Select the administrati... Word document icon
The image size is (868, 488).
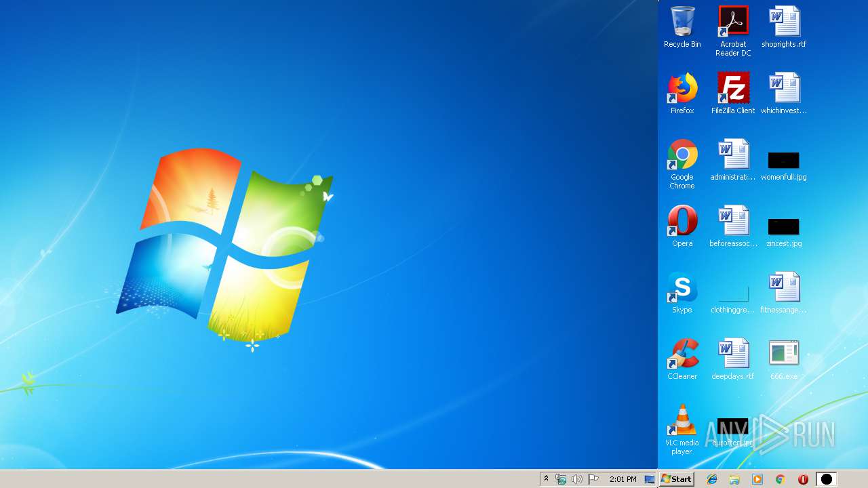733,160
